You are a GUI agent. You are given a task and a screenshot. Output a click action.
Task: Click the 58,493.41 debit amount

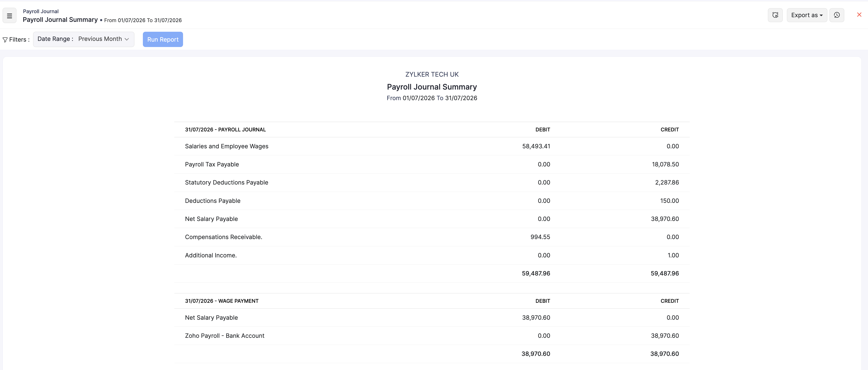(536, 146)
